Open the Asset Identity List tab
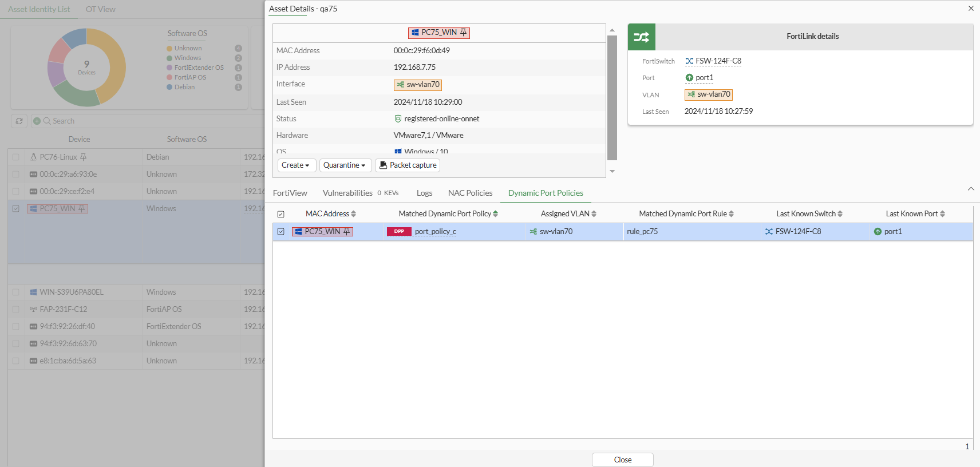The height and width of the screenshot is (467, 980). click(x=39, y=9)
